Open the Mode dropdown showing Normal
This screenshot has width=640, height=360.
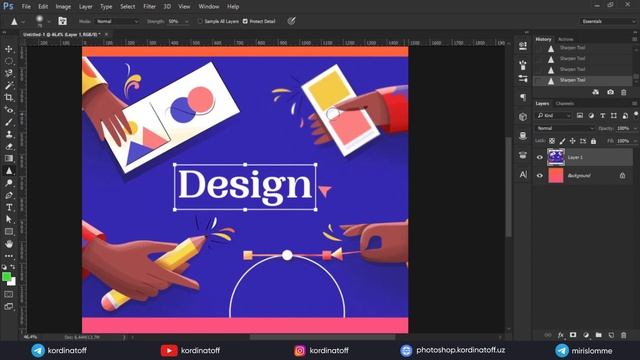[118, 21]
